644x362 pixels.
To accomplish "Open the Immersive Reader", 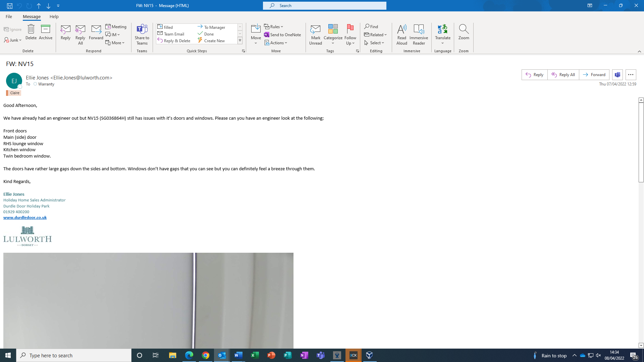I will (419, 29).
